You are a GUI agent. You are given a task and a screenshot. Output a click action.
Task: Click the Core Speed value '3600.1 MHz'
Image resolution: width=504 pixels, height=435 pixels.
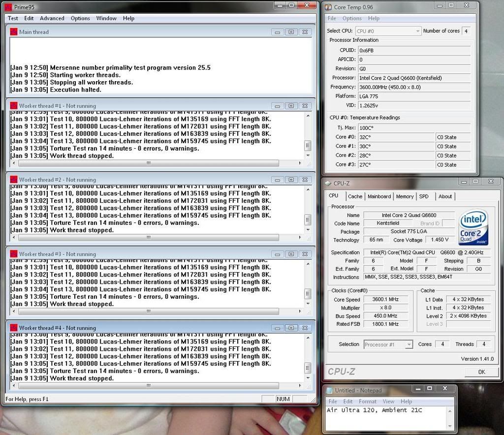[385, 299]
